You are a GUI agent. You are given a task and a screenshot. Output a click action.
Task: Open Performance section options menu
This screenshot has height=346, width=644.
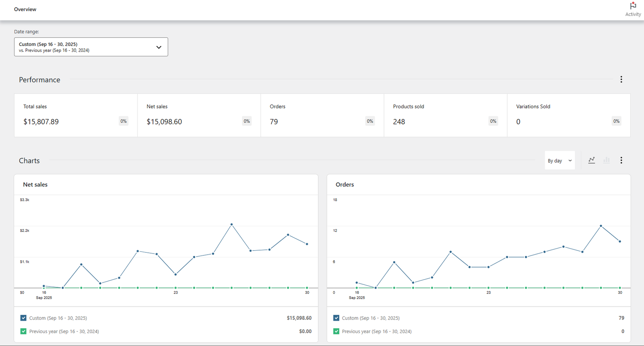point(621,79)
